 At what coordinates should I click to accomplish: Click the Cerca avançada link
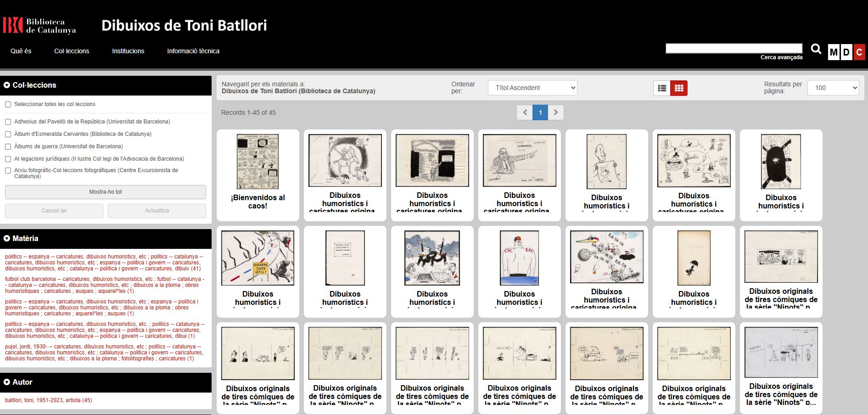point(781,57)
